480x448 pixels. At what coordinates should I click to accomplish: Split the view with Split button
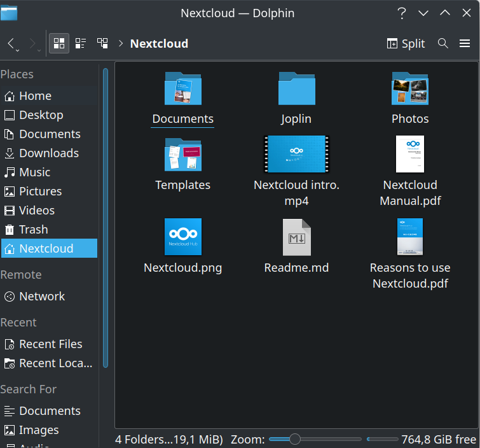(x=406, y=43)
